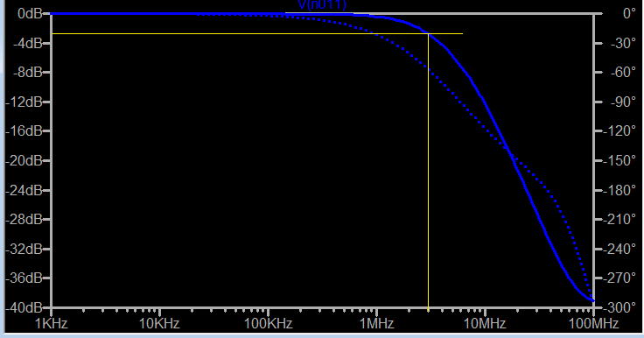Select the -4dB tick label

(x=27, y=43)
